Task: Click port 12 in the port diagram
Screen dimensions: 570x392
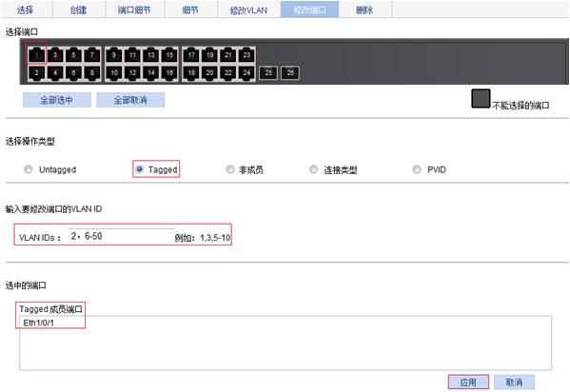Action: (132, 72)
